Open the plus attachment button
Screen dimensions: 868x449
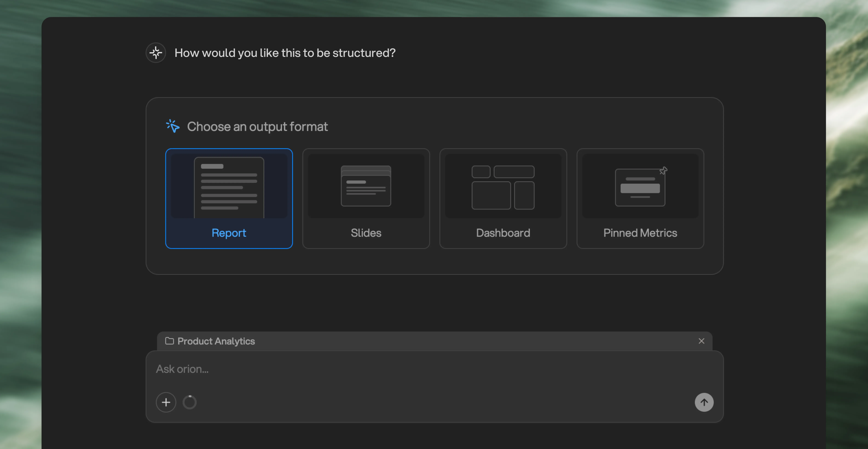[166, 402]
